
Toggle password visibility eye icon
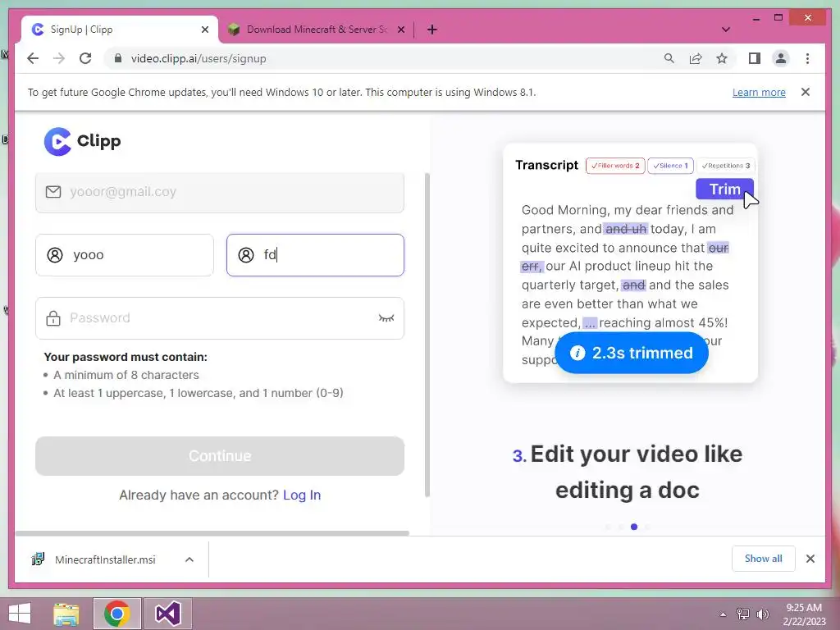[386, 318]
